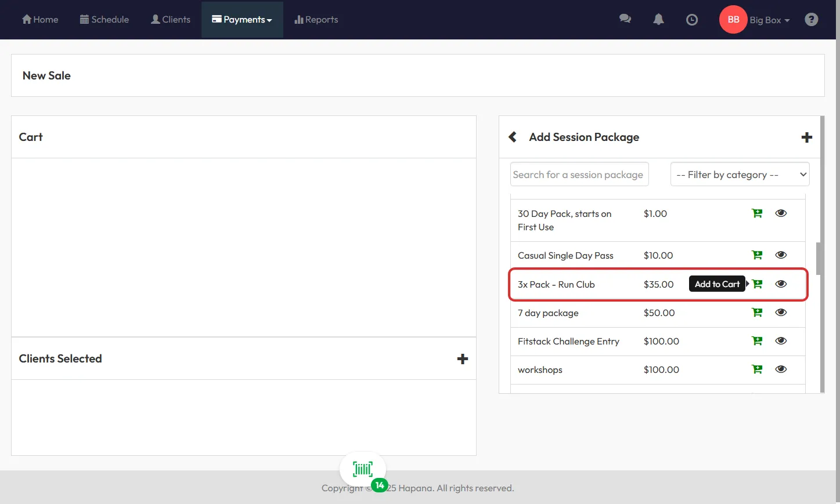
Task: View details of workshops package
Action: pos(781,369)
